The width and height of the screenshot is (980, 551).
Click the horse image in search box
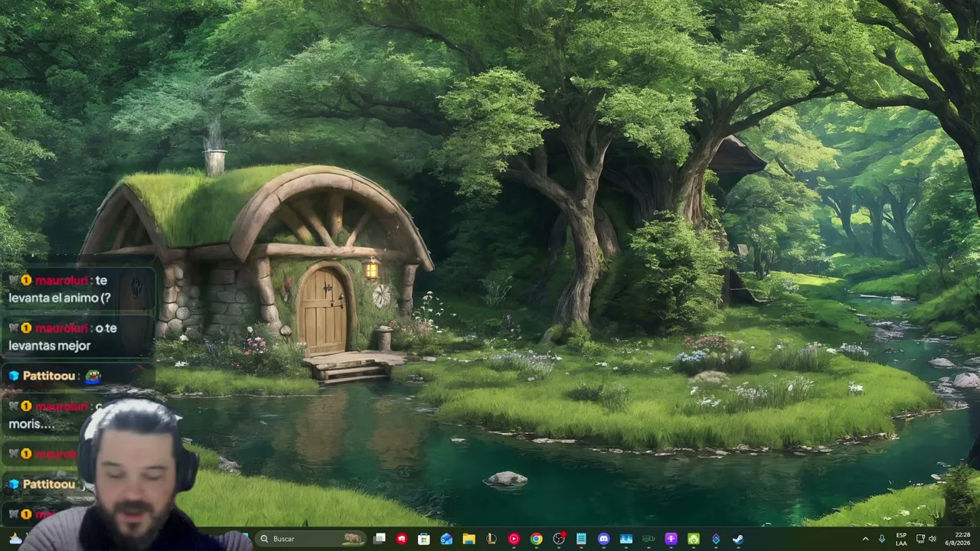click(353, 539)
